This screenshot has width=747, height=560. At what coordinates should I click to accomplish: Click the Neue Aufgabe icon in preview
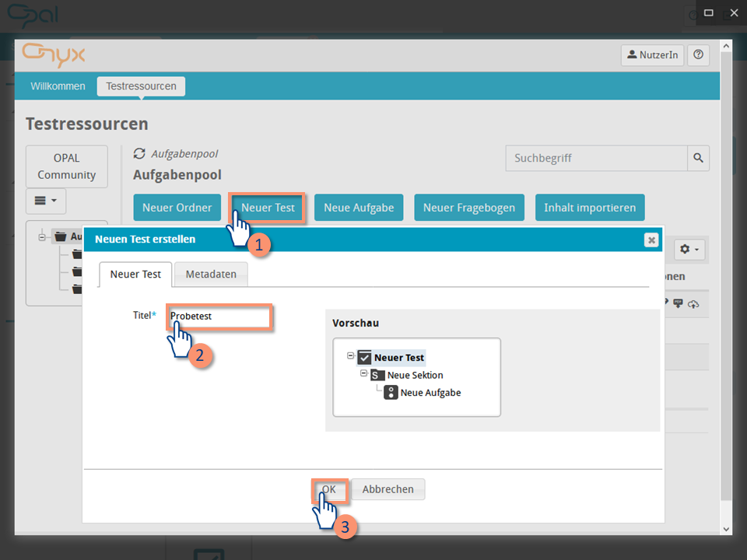click(391, 393)
